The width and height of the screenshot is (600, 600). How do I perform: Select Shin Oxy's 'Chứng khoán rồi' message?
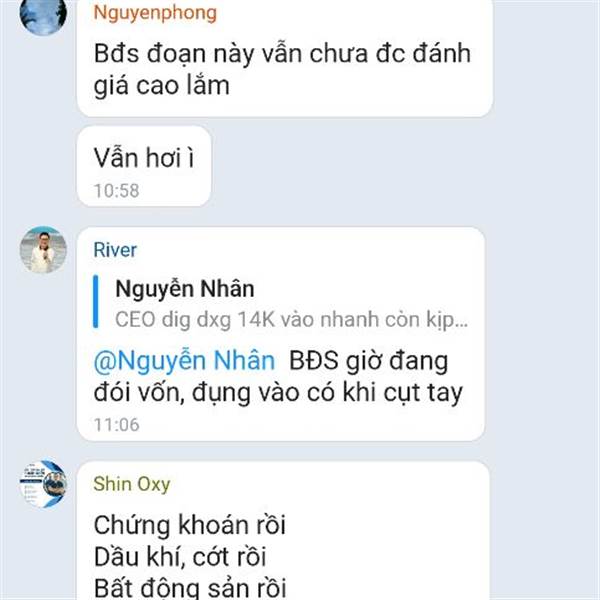coord(283,530)
